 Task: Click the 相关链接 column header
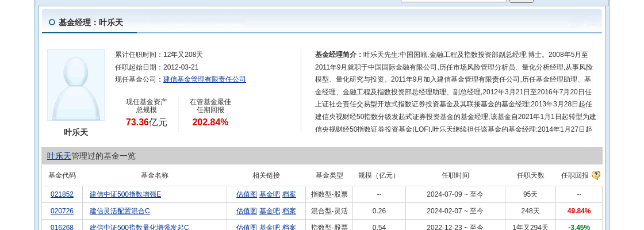point(266,175)
